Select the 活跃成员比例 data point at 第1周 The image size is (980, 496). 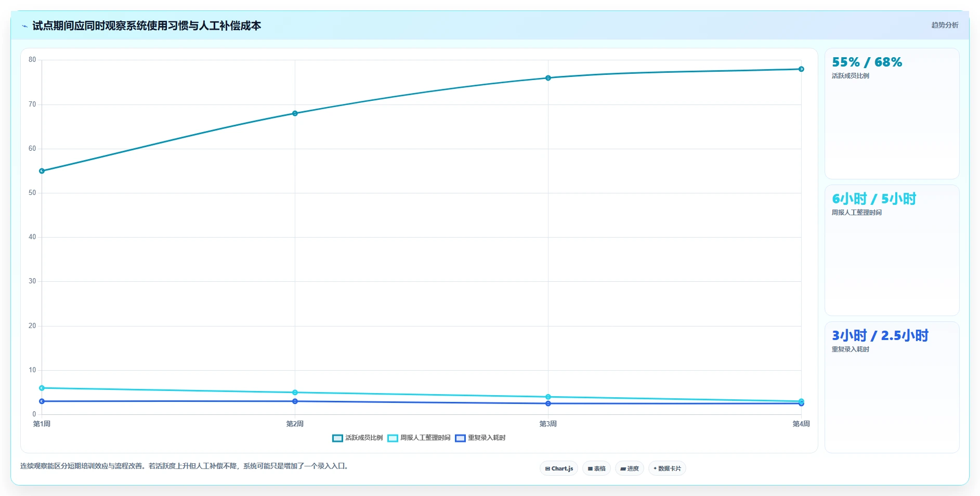coord(42,171)
